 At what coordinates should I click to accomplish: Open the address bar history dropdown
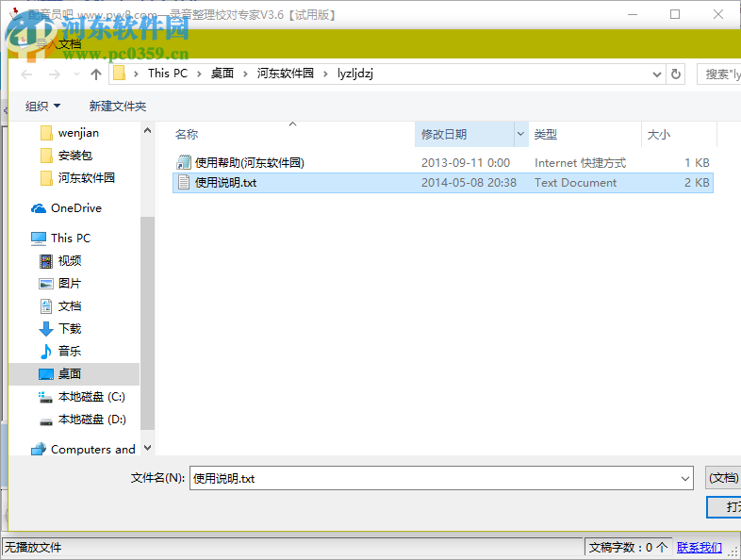click(x=656, y=74)
